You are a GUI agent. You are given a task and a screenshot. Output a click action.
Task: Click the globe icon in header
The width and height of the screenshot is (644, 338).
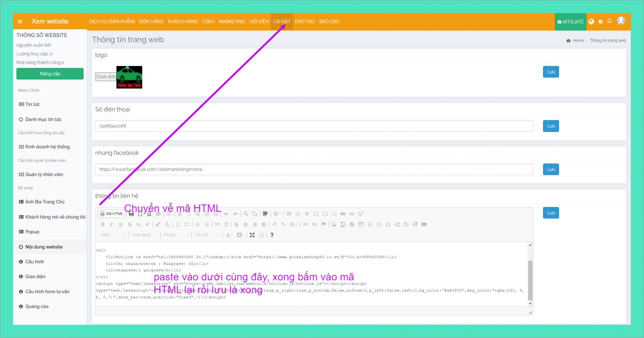point(591,22)
